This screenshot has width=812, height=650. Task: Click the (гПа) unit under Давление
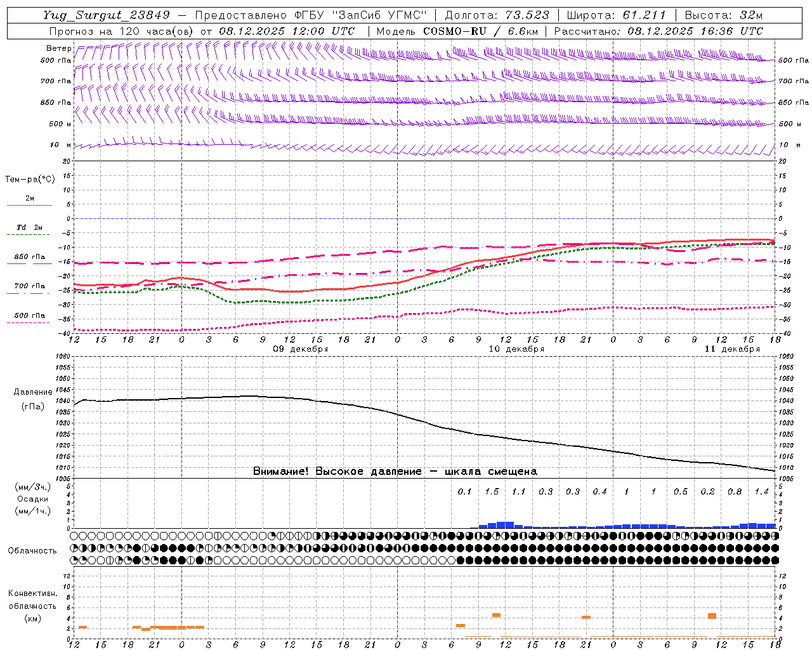coord(33,406)
